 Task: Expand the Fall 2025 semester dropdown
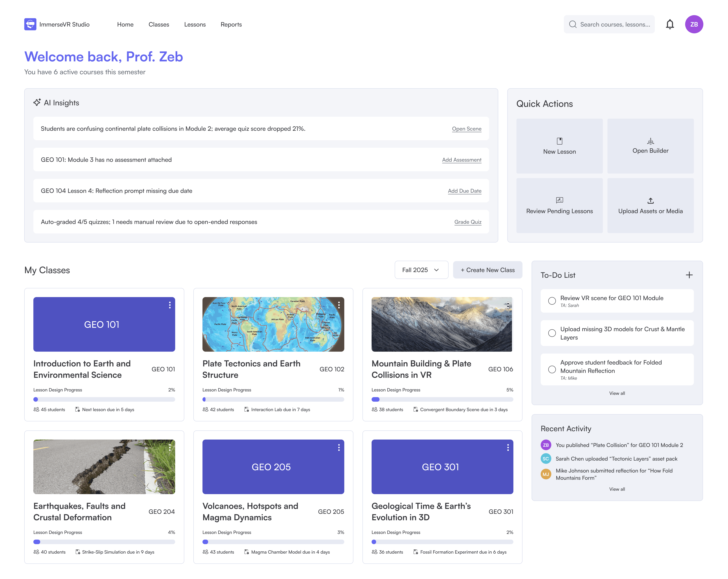click(421, 270)
